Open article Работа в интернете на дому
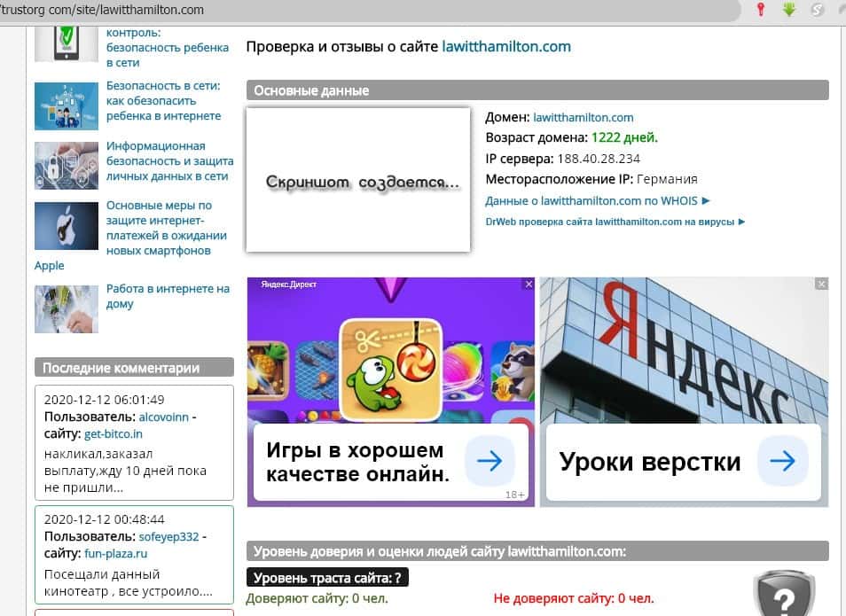This screenshot has height=616, width=846. pos(168,296)
